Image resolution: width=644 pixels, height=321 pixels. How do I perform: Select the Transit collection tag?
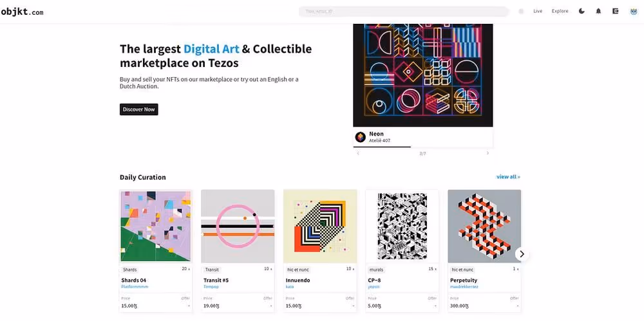[212, 270]
